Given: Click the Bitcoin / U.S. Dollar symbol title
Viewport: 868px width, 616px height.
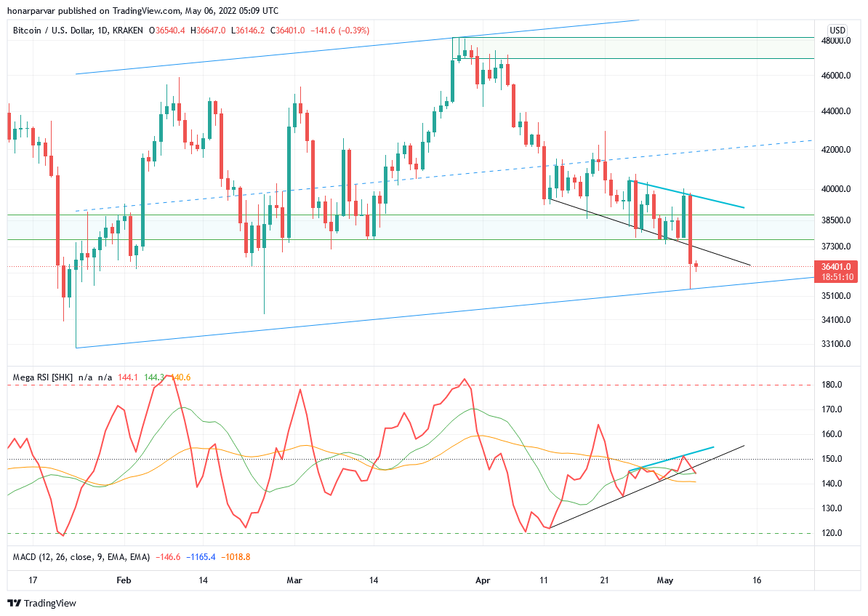Looking at the screenshot, I should [78, 31].
